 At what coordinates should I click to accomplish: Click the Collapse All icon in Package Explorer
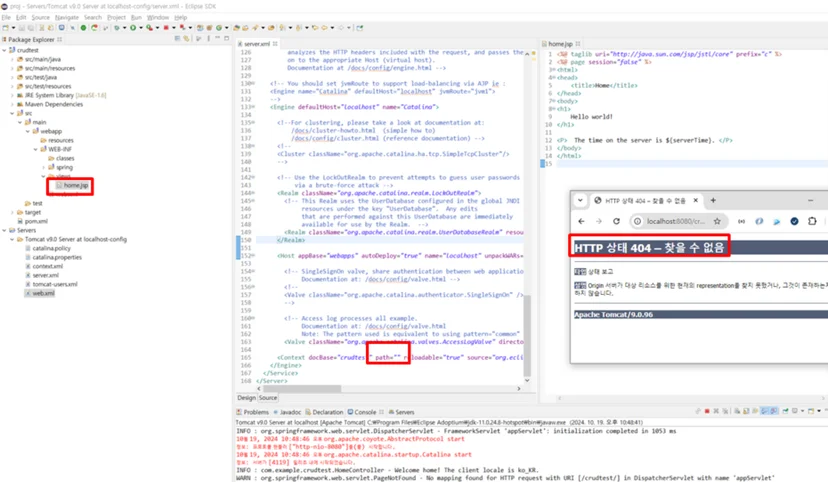(x=177, y=39)
